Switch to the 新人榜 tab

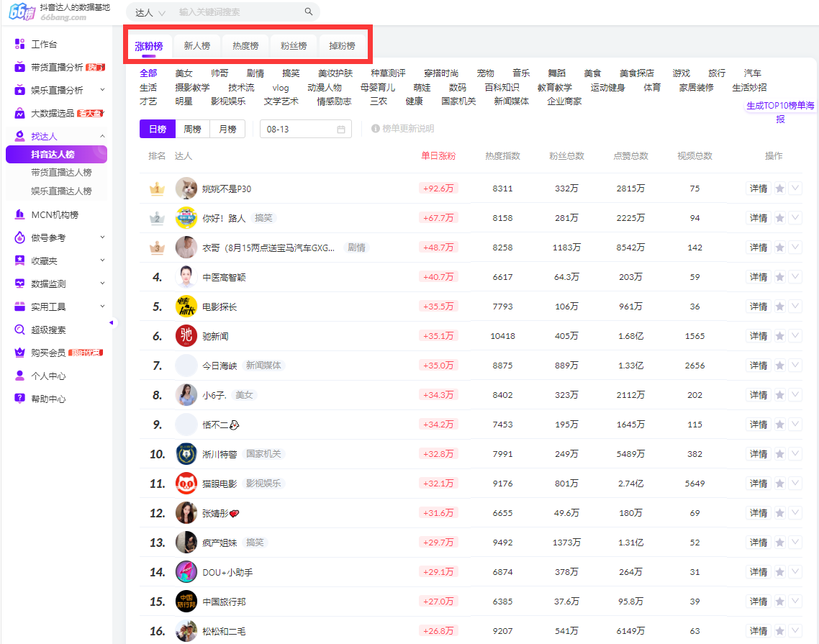click(x=197, y=46)
